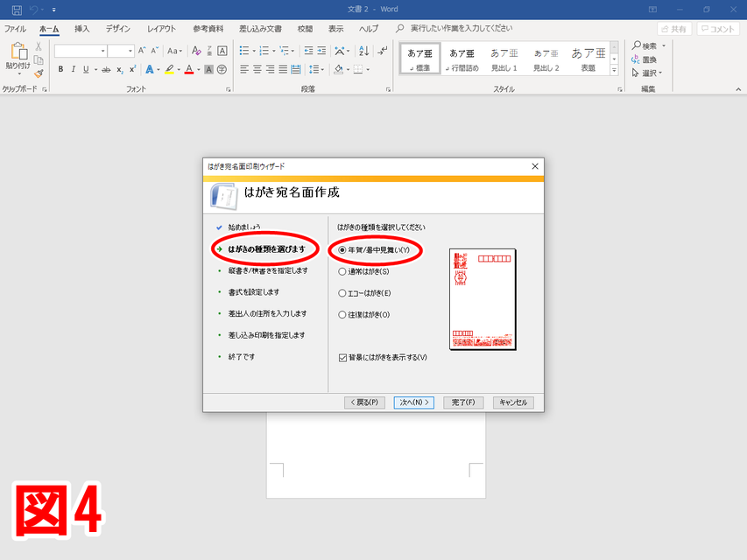
Task: Collapse the ribbon with the chevron
Action: 738,89
